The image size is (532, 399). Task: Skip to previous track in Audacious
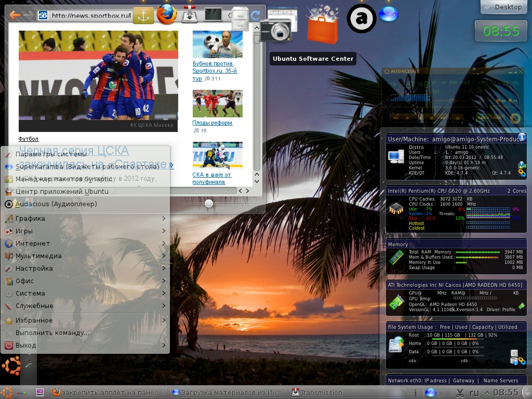pyautogui.click(x=395, y=118)
